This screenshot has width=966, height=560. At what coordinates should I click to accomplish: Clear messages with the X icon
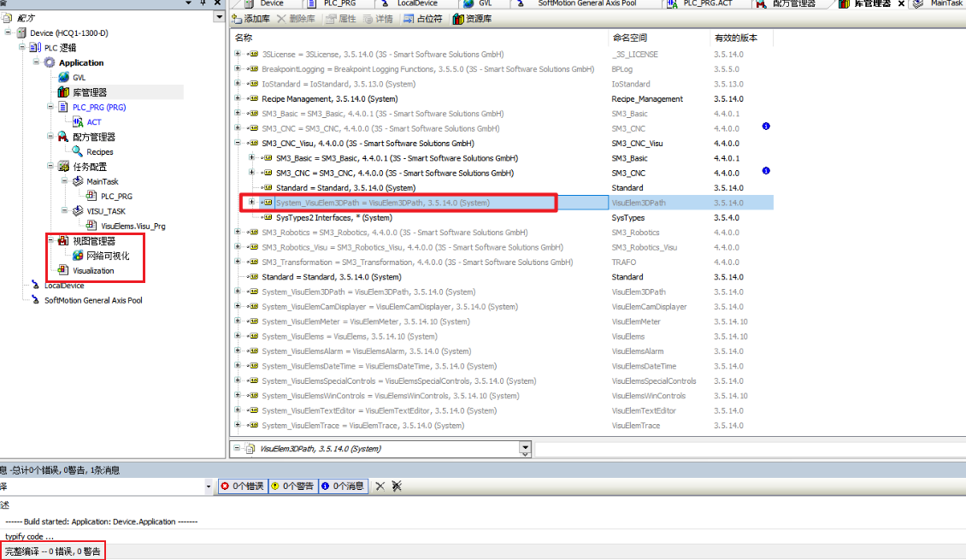(x=380, y=486)
